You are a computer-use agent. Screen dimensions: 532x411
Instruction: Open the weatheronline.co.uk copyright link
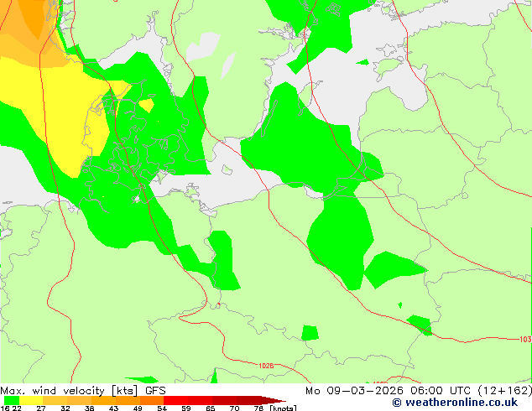click(x=455, y=403)
